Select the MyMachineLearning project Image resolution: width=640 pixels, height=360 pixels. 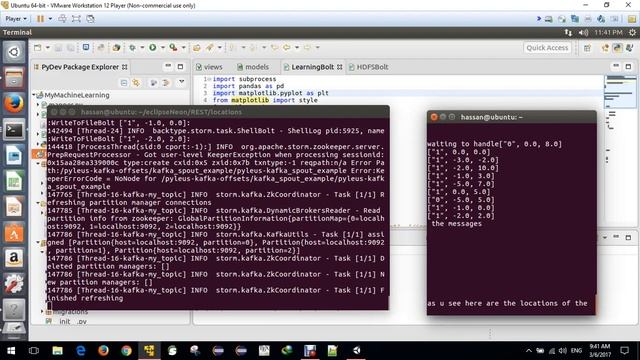pyautogui.click(x=77, y=95)
